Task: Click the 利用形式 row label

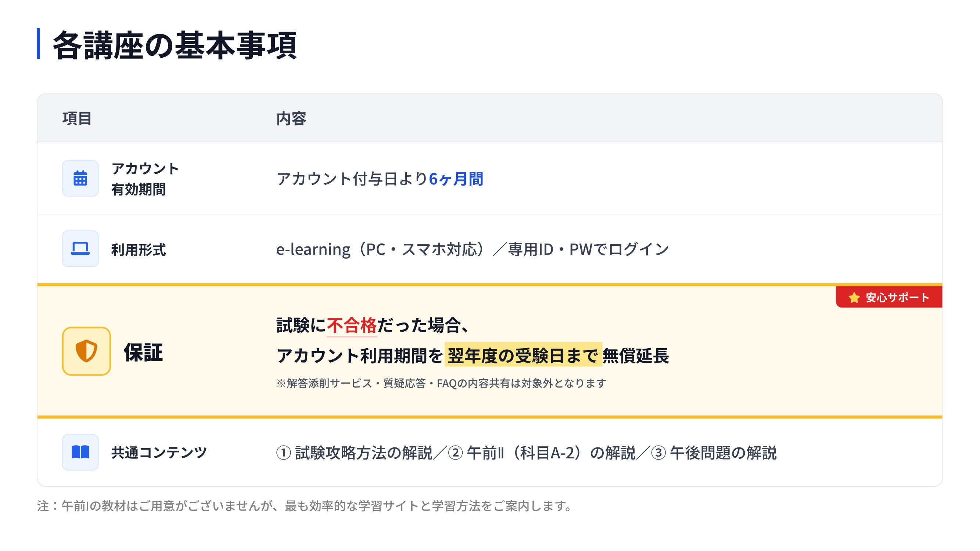Action: coord(139,250)
